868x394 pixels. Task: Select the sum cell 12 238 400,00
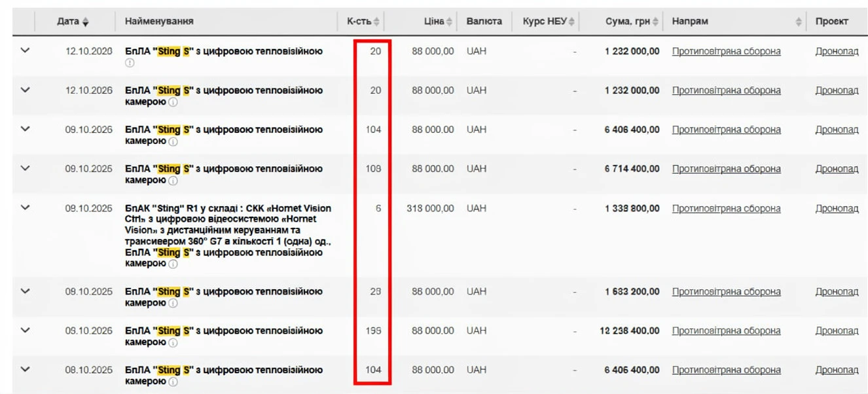630,331
